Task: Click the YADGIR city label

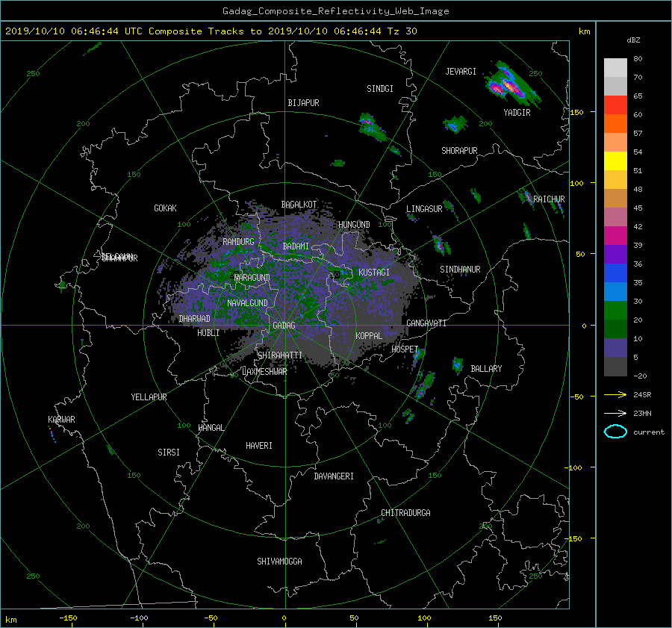Action: pyautogui.click(x=517, y=113)
